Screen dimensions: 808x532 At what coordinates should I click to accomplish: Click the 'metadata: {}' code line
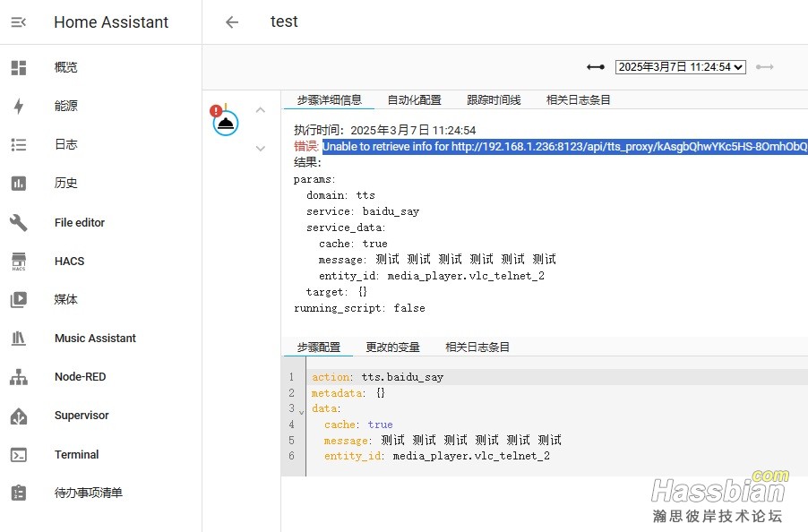click(348, 393)
